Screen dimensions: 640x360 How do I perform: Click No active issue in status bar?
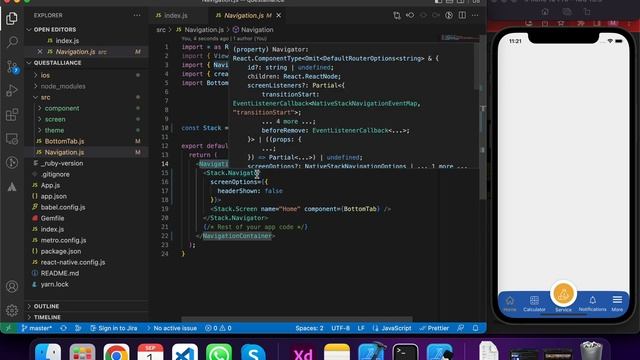coord(172,328)
